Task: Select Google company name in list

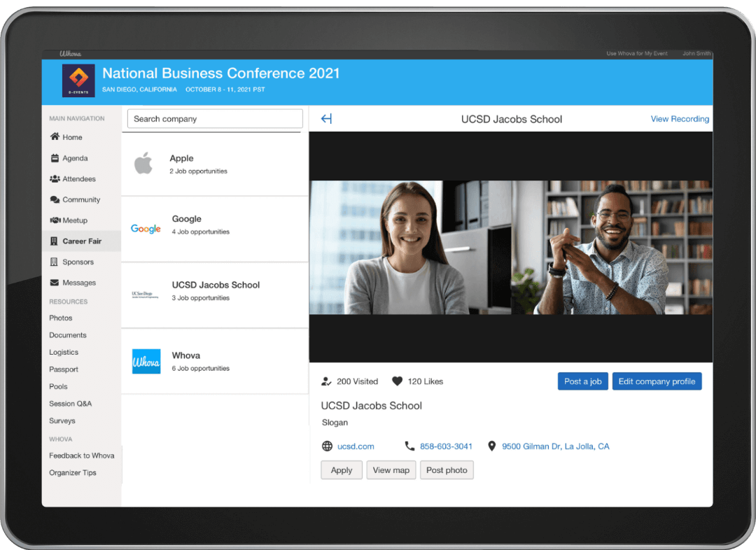Action: pos(187,218)
